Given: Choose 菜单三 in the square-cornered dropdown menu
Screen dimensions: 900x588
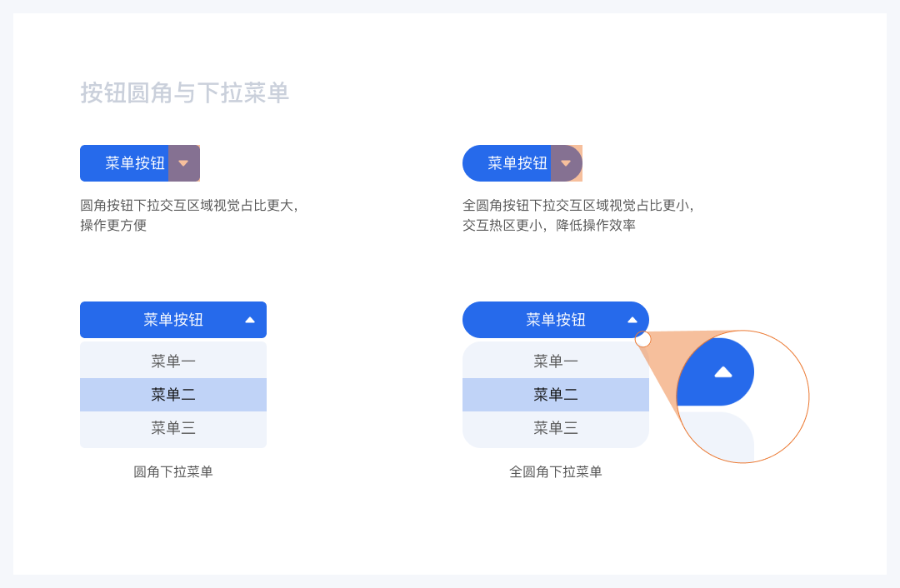Looking at the screenshot, I should [x=173, y=428].
